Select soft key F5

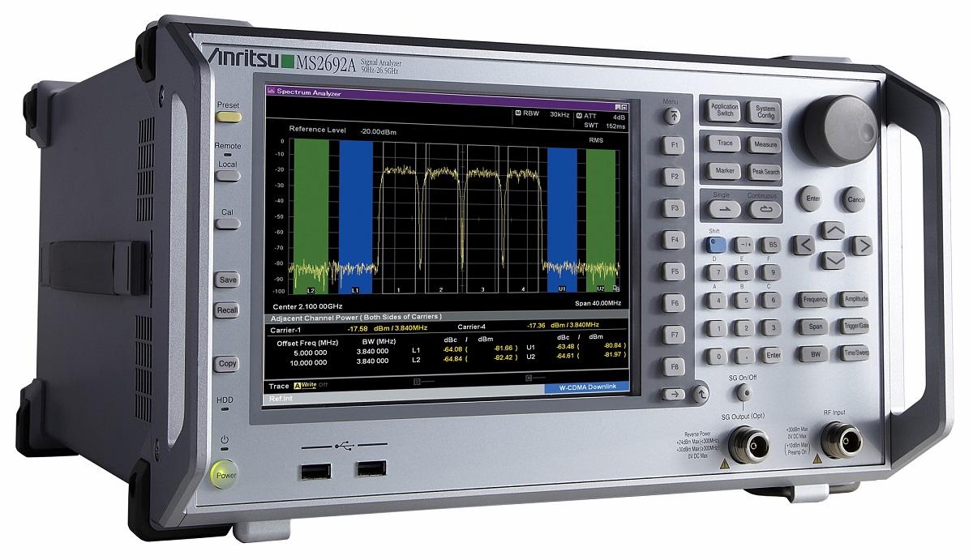click(x=672, y=270)
